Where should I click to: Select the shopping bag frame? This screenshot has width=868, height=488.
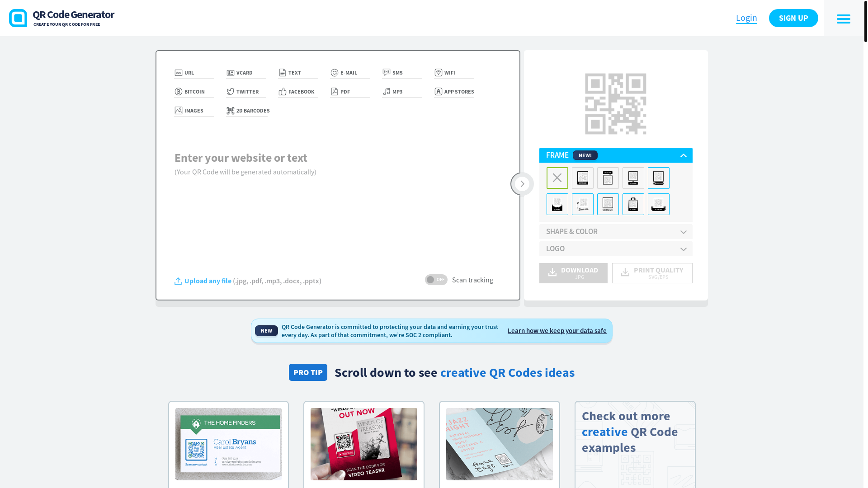tap(633, 204)
